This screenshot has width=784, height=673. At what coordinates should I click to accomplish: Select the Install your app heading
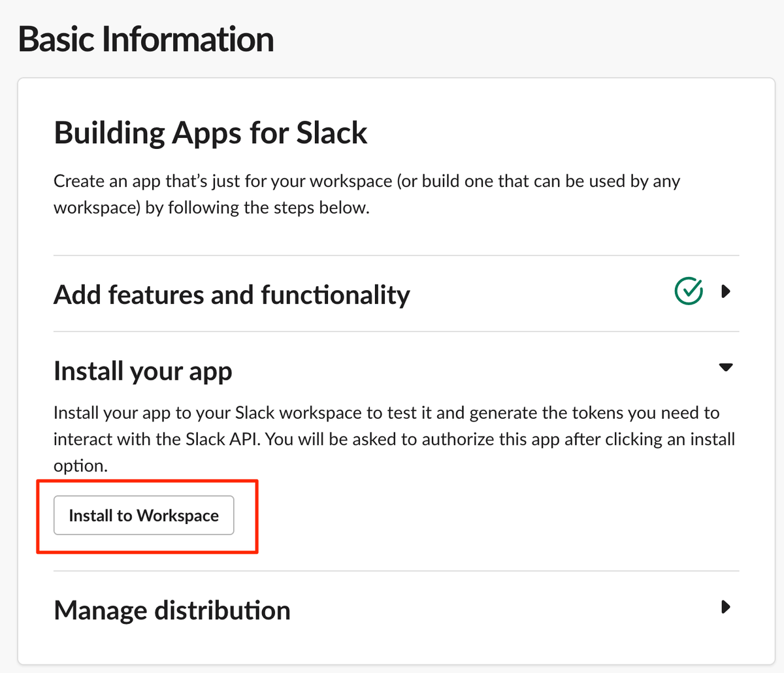pos(143,371)
